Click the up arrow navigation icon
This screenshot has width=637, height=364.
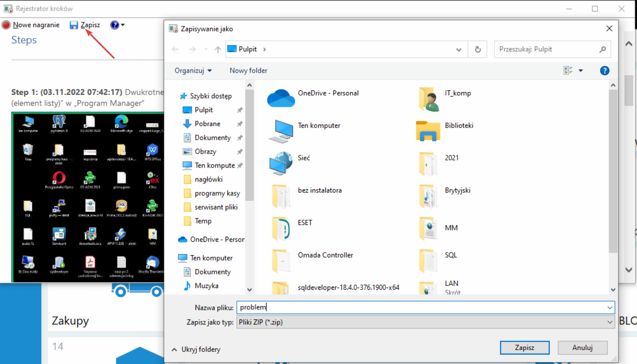(x=218, y=50)
